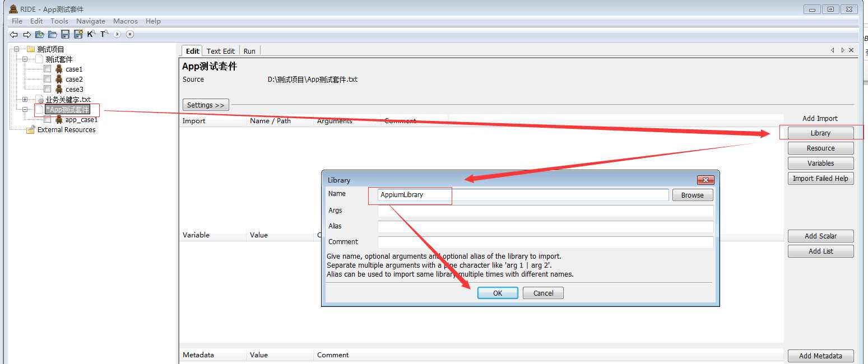This screenshot has height=364, width=868.
Task: Open the Help menu
Action: pos(153,21)
